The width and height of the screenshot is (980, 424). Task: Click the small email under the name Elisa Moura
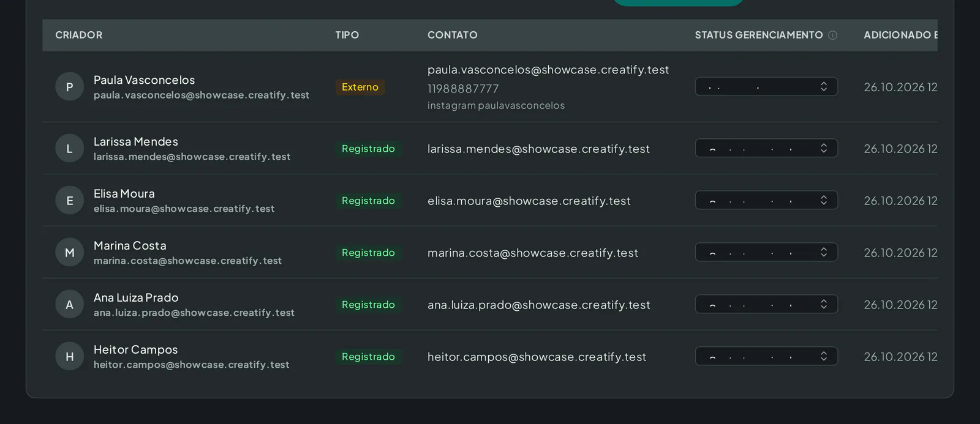(x=184, y=209)
